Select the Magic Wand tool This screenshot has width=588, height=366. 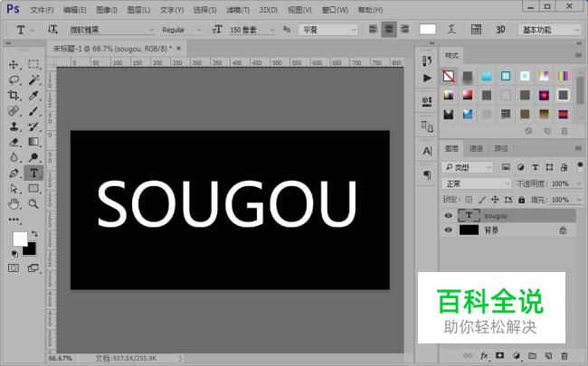pos(33,80)
